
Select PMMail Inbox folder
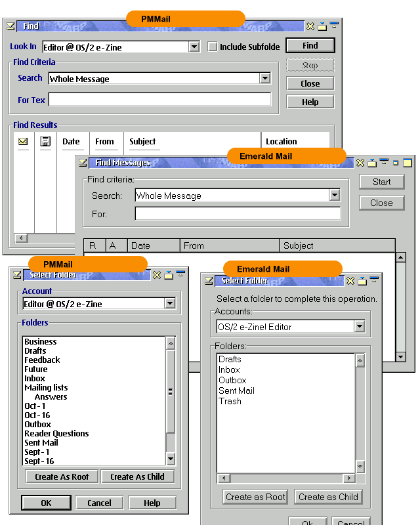coord(35,379)
